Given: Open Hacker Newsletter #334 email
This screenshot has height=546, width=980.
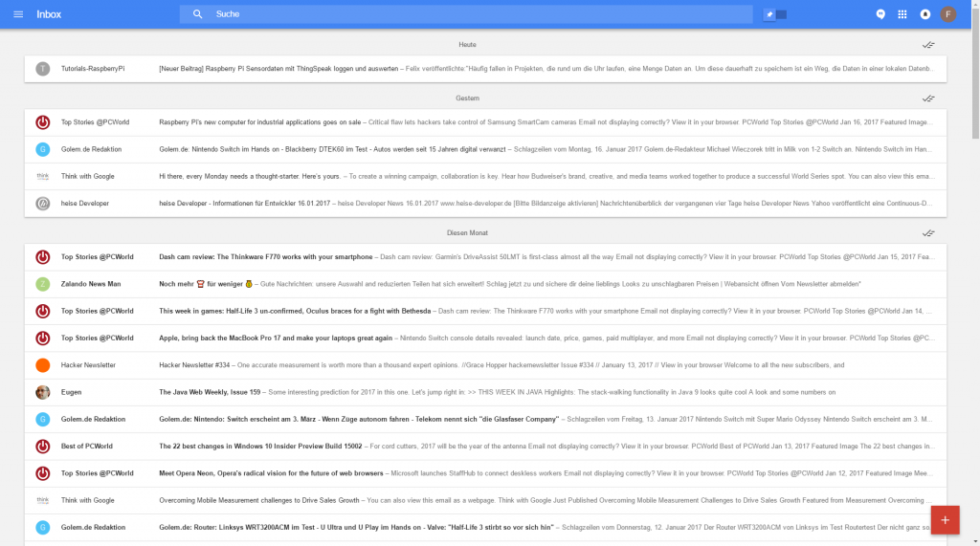Looking at the screenshot, I should pyautogui.click(x=485, y=365).
